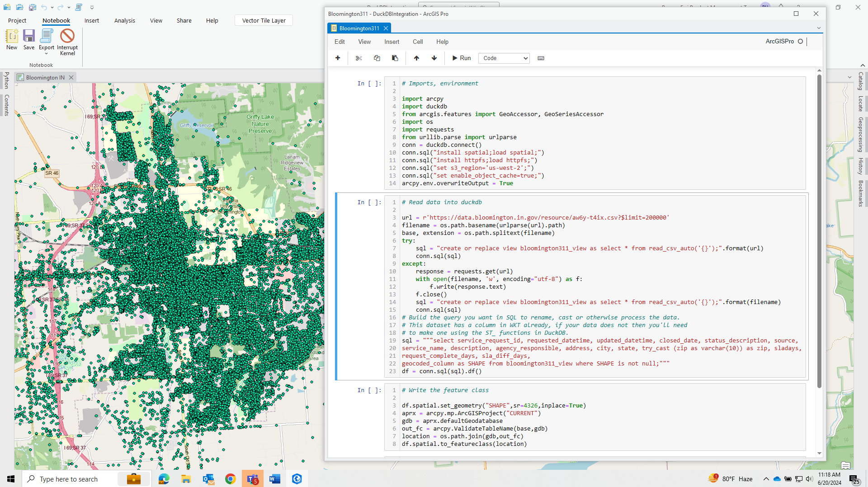Screen dimensions: 868x487
Task: Insert a cell with the plus icon
Action: click(x=338, y=58)
